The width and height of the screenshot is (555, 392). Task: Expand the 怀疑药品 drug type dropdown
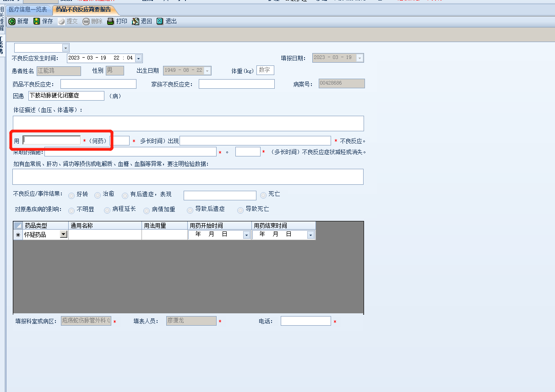coord(63,234)
